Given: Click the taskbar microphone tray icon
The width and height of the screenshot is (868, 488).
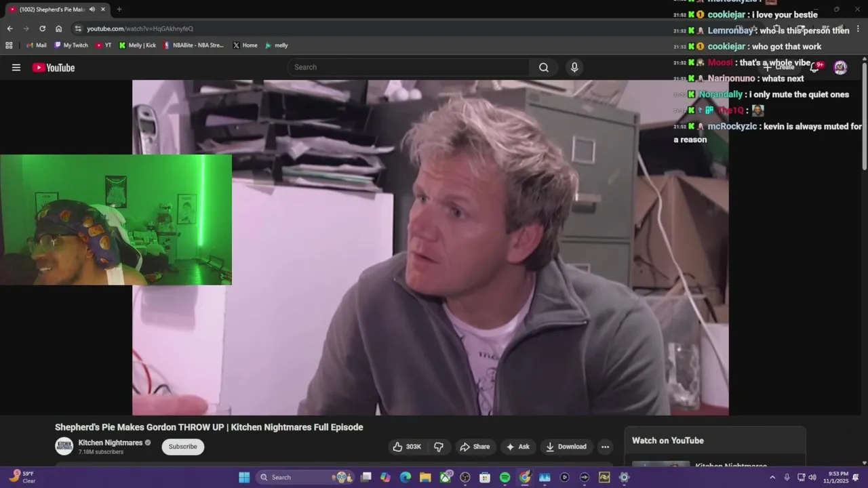Looking at the screenshot, I should [787, 477].
